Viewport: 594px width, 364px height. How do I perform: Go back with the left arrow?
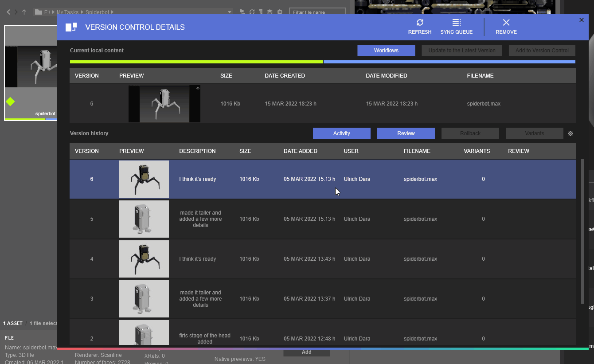[x=8, y=12]
